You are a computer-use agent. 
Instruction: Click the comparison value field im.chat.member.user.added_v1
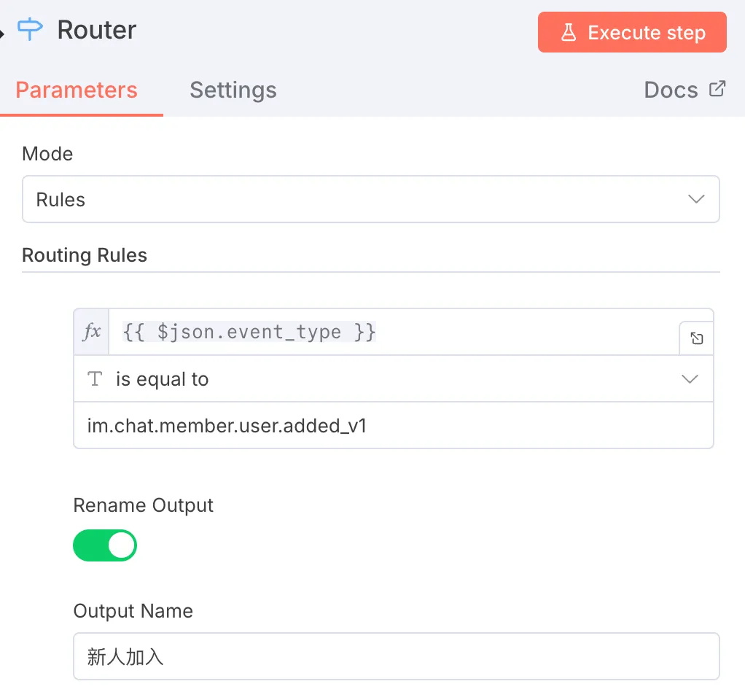coord(394,425)
